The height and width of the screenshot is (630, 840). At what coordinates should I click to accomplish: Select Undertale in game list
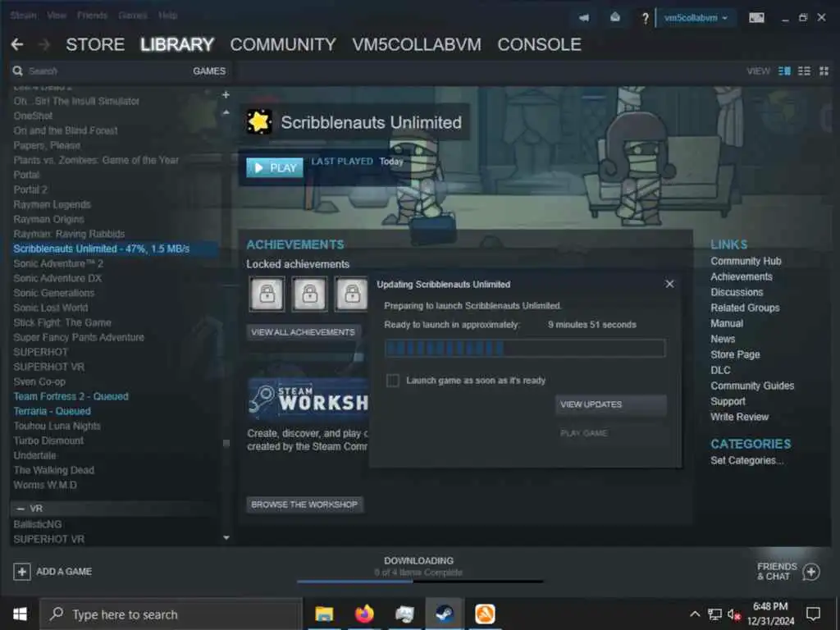point(34,455)
